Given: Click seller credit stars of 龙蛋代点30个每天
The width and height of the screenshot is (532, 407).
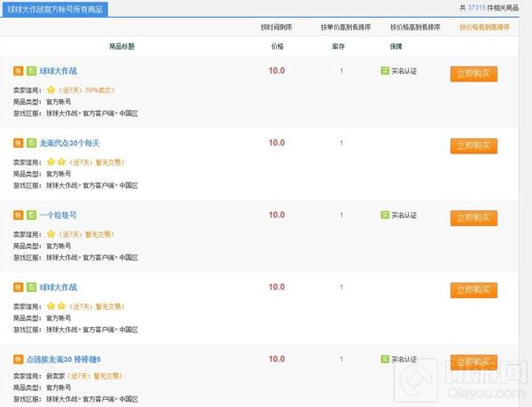Looking at the screenshot, I should pyautogui.click(x=56, y=161).
